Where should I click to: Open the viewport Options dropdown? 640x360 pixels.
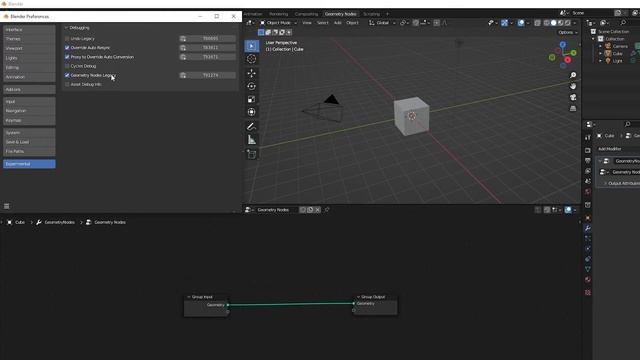(x=567, y=32)
